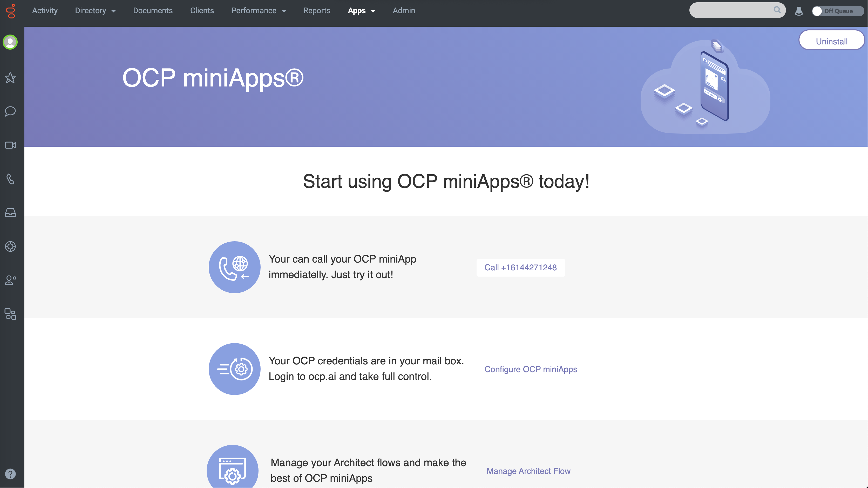
Task: Open the Chat bubble icon
Action: [10, 111]
